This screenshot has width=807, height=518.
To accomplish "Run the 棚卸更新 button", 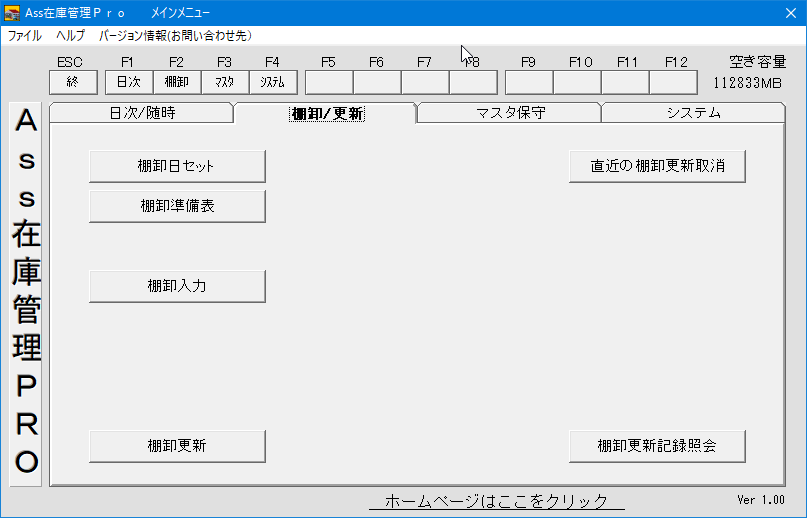I will [x=177, y=446].
